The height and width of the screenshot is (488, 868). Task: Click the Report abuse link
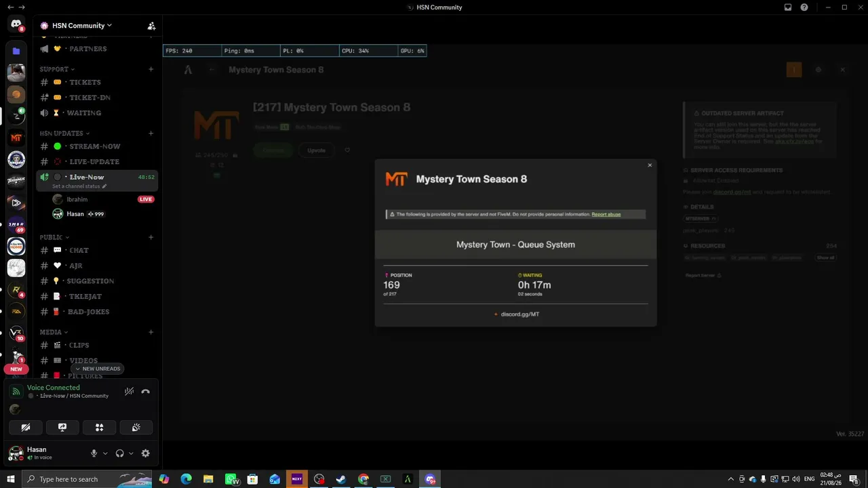[606, 214]
